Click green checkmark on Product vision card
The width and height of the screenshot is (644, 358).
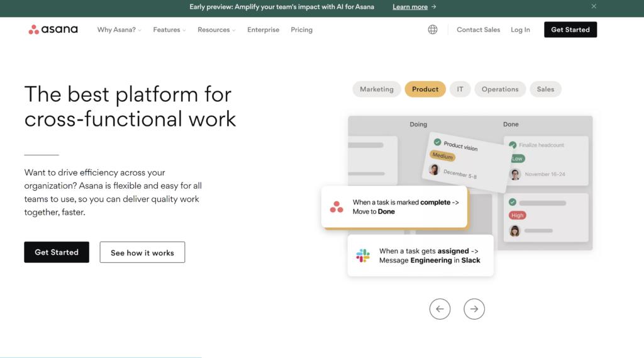437,142
